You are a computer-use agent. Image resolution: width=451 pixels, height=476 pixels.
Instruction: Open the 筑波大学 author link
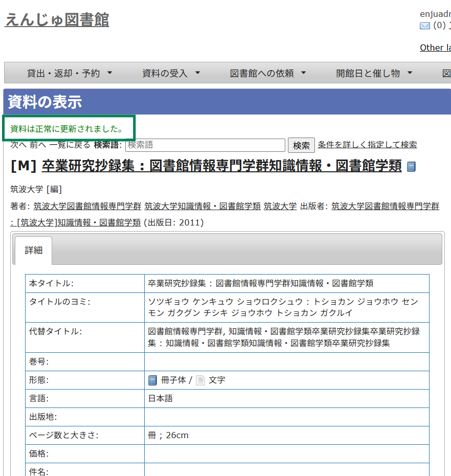click(280, 206)
